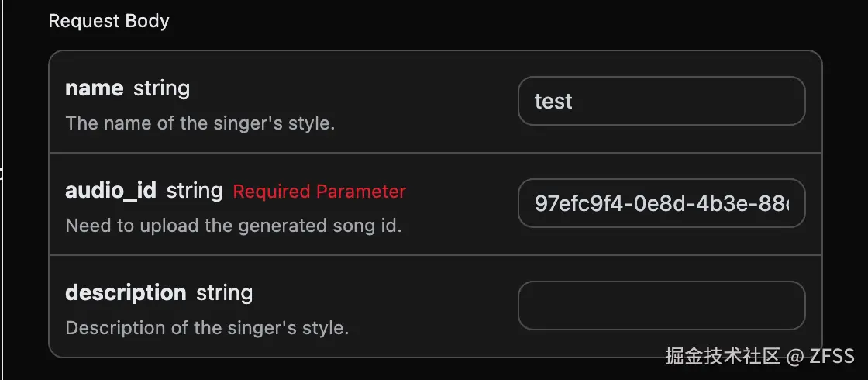Click the word test inside name field
Viewport: 868px width, 380px height.
click(x=553, y=101)
